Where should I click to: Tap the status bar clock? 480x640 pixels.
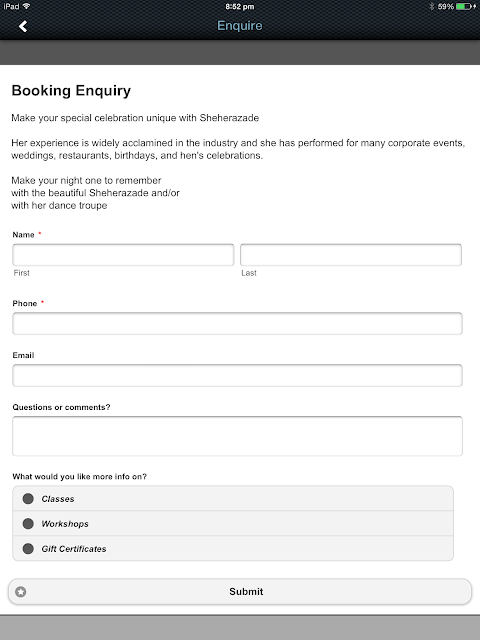(x=240, y=7)
